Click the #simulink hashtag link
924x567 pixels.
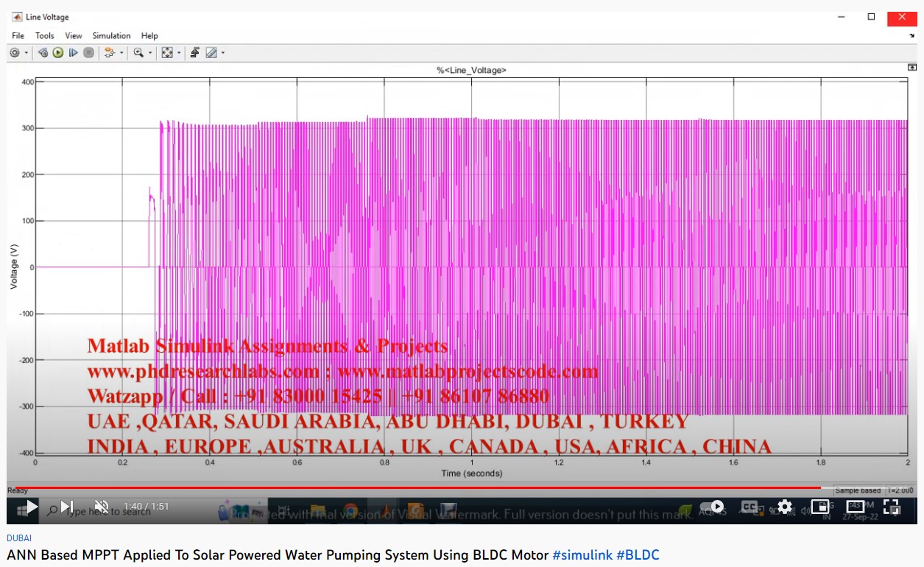tap(582, 555)
